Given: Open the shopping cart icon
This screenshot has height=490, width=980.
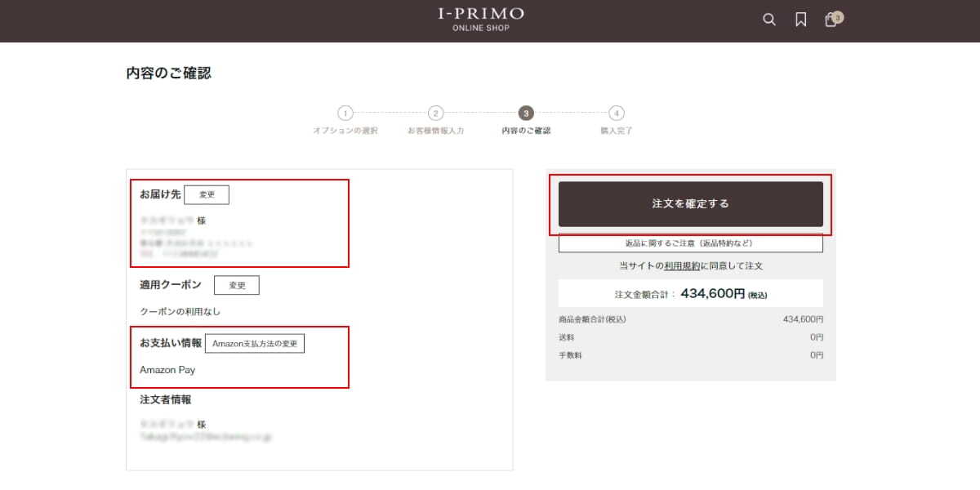Looking at the screenshot, I should pyautogui.click(x=831, y=20).
